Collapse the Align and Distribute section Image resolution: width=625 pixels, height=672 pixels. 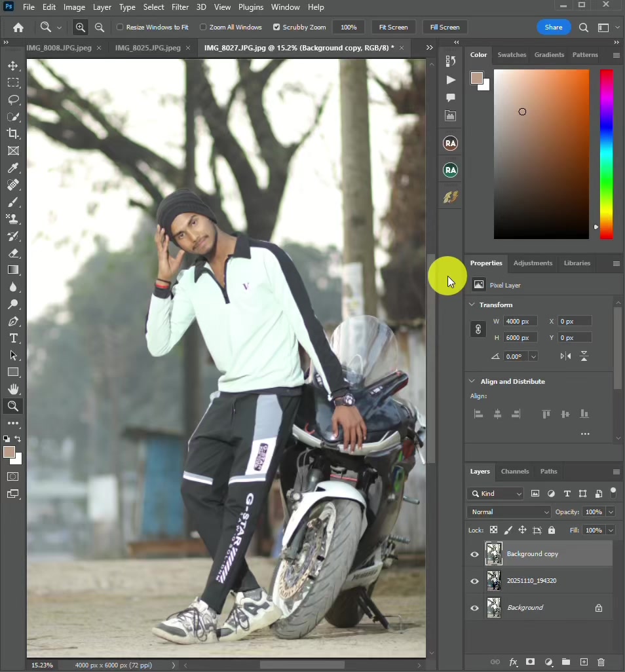click(x=472, y=381)
